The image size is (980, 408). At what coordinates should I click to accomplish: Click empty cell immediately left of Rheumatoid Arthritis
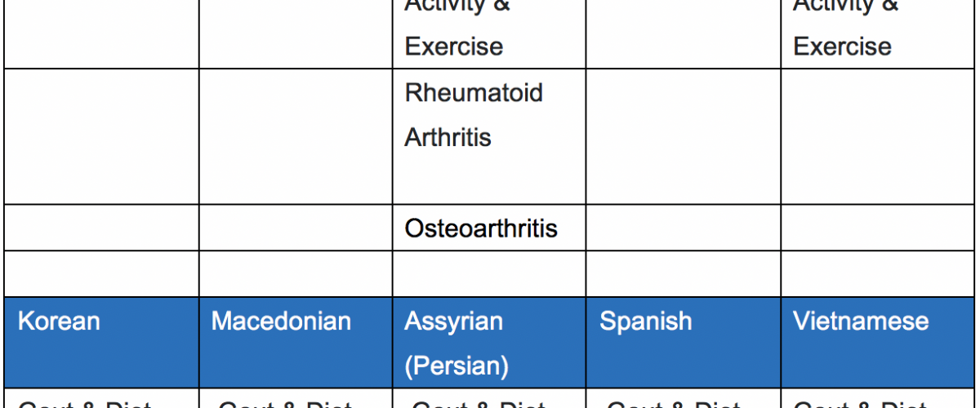296,136
